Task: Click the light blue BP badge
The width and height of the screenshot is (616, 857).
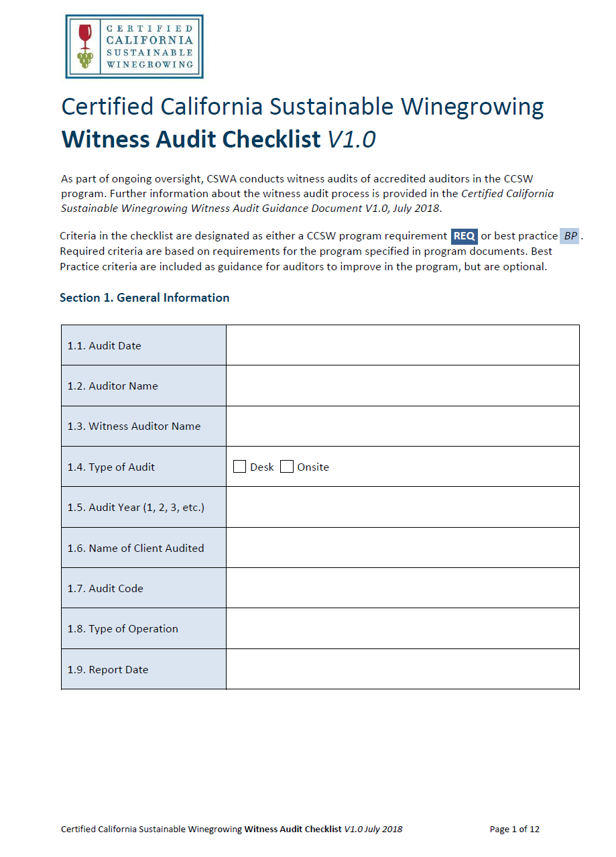Action: pyautogui.click(x=570, y=236)
